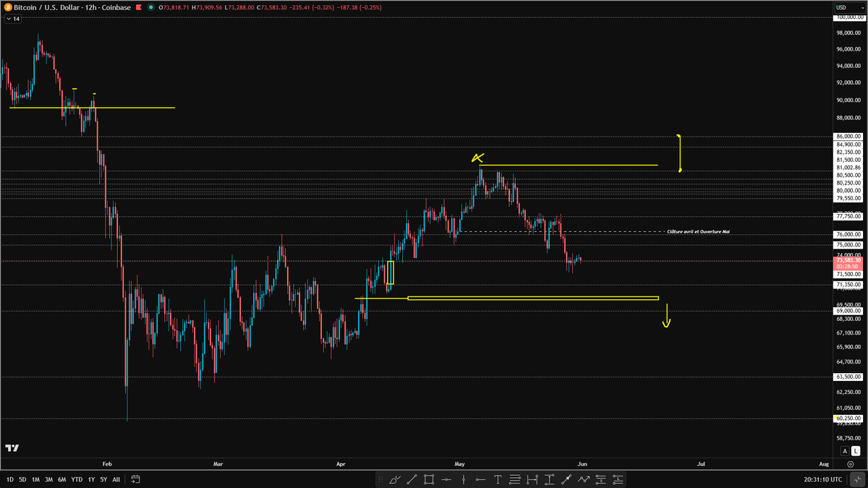Select the Rectangle shape tool
The image size is (868, 488).
point(429,479)
